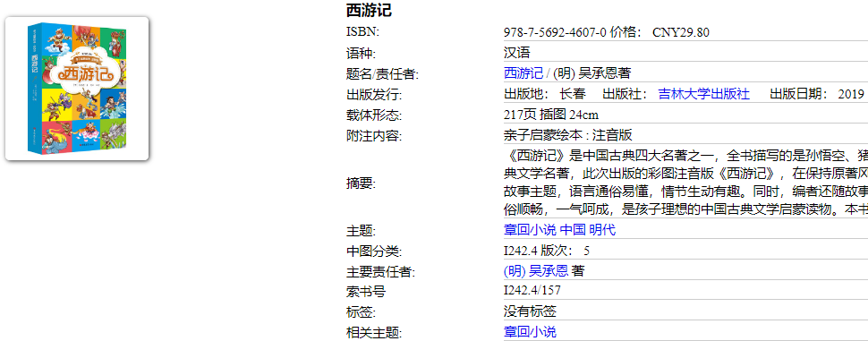The height and width of the screenshot is (341, 868).
Task: Click the note 亲子启蒙绘本 : 注音版
Action: [568, 136]
